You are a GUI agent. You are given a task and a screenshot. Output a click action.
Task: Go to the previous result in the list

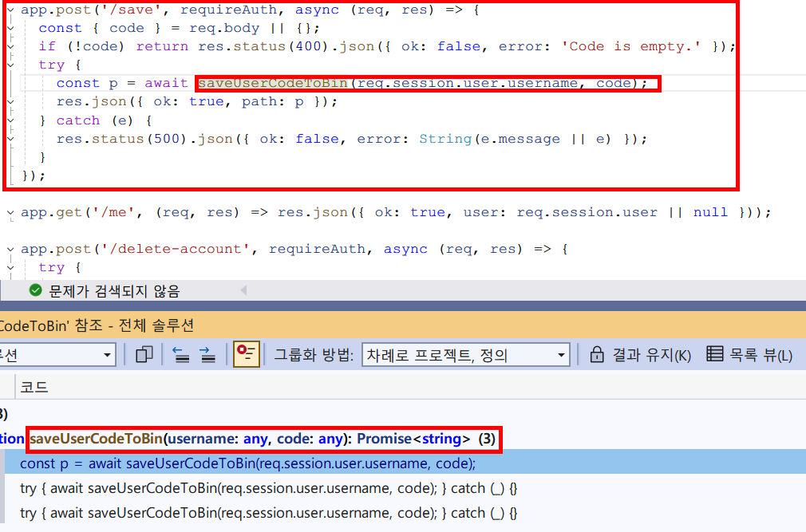click(x=181, y=354)
